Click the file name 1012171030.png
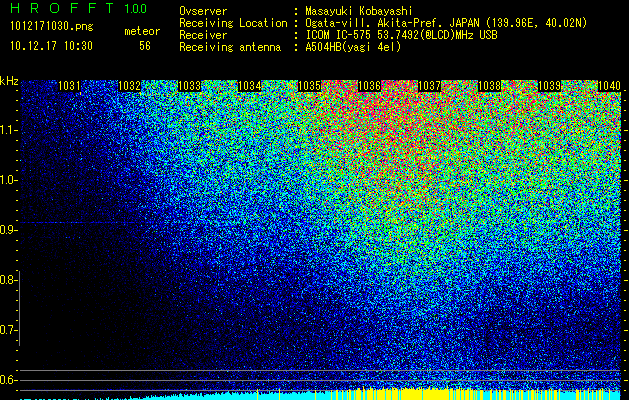The width and height of the screenshot is (629, 400). tap(52, 26)
